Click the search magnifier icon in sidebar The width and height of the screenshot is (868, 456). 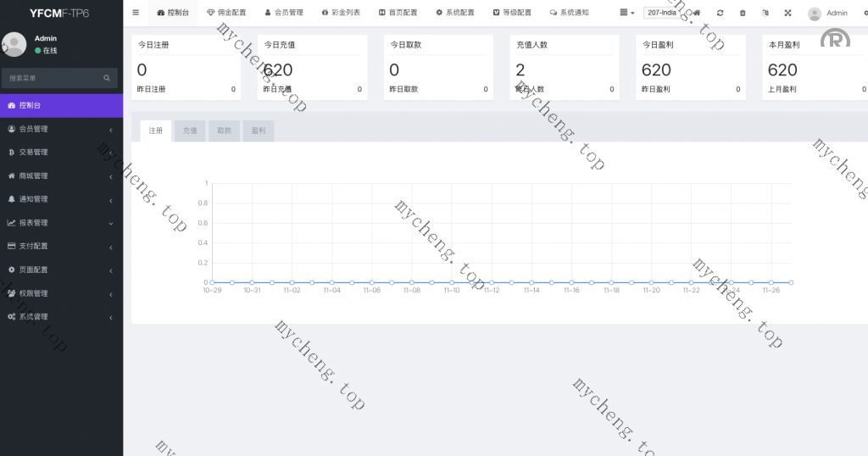(x=107, y=78)
